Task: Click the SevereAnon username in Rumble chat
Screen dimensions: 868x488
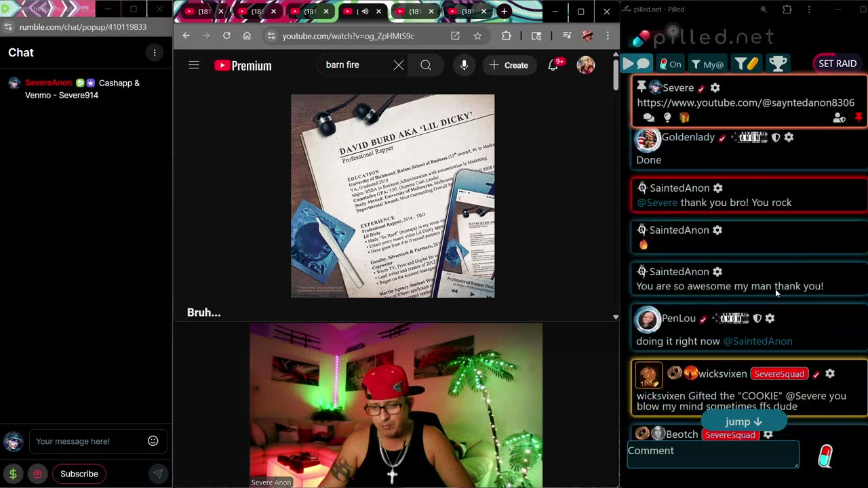Action: tap(48, 83)
